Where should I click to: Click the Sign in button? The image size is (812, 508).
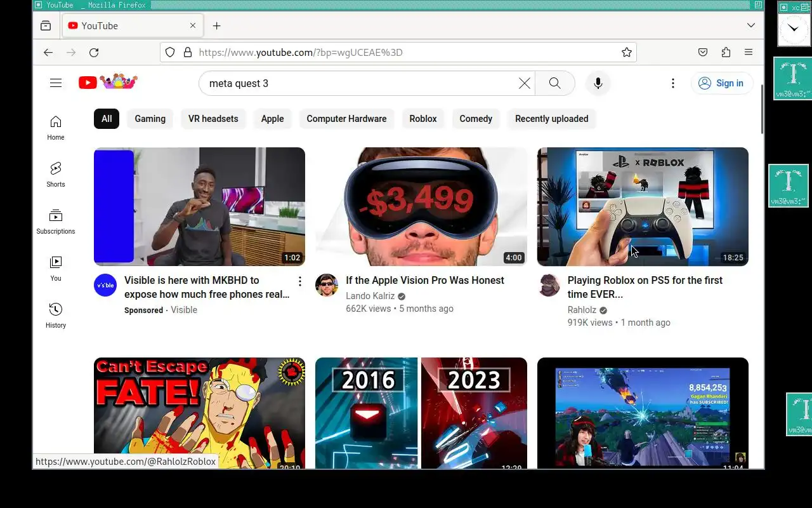pyautogui.click(x=722, y=83)
